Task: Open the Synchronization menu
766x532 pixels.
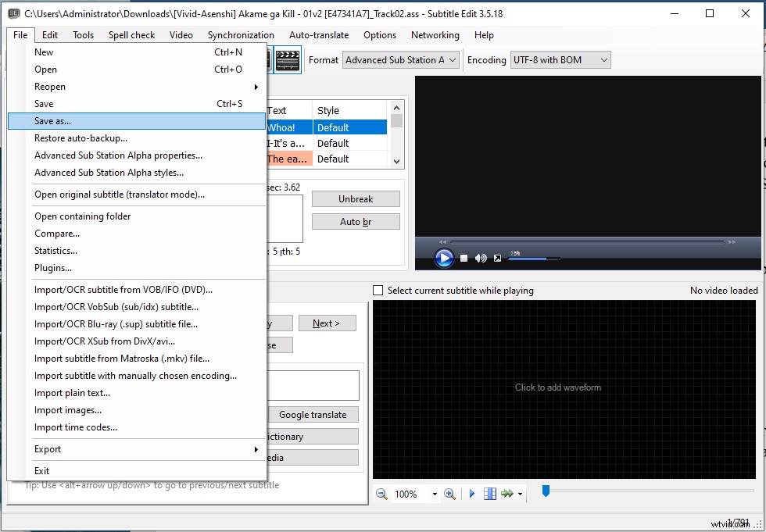Action: (241, 34)
